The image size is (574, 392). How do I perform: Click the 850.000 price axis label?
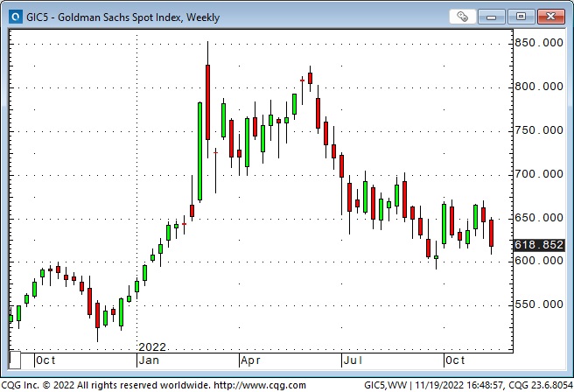[539, 43]
